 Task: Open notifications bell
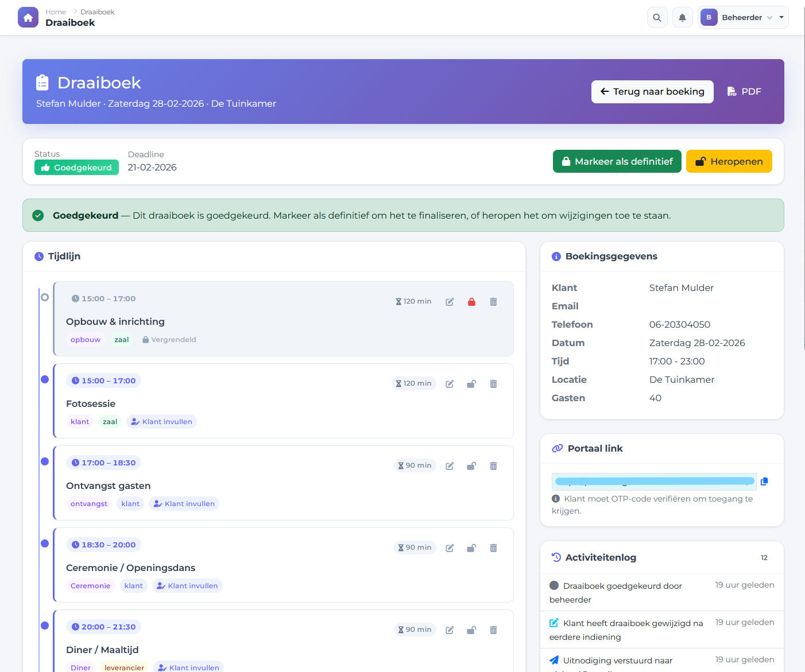pyautogui.click(x=682, y=17)
